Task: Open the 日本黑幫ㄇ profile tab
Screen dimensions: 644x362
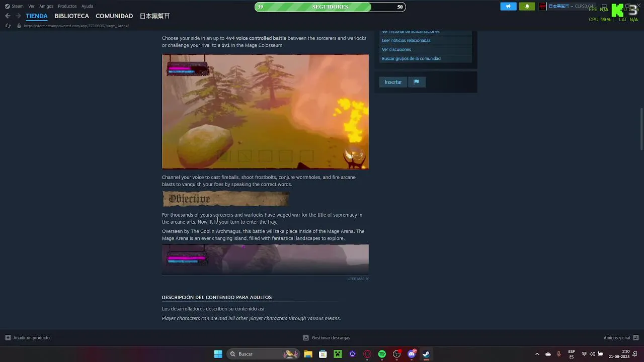Action: [x=154, y=16]
